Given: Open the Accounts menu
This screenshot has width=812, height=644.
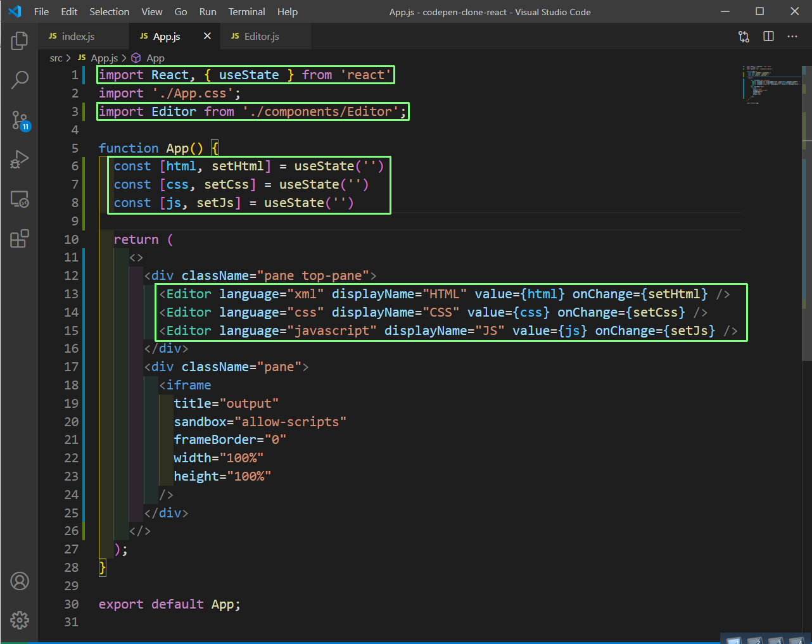Looking at the screenshot, I should click(20, 581).
